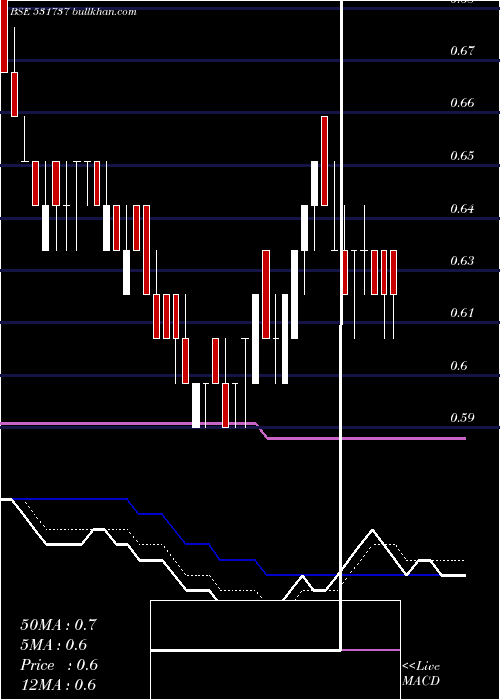This screenshot has width=500, height=700.
Task: Click the '<<Live MACD' label
Action: coord(421,674)
